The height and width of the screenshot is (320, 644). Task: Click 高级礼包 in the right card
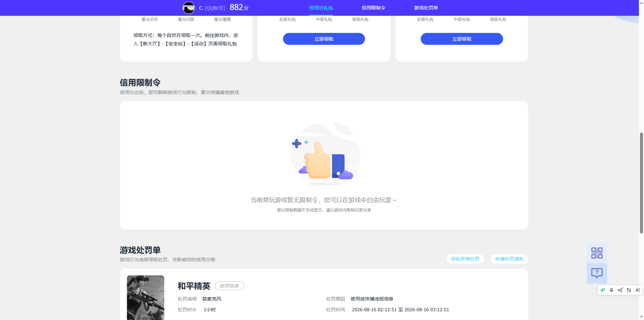point(498,19)
